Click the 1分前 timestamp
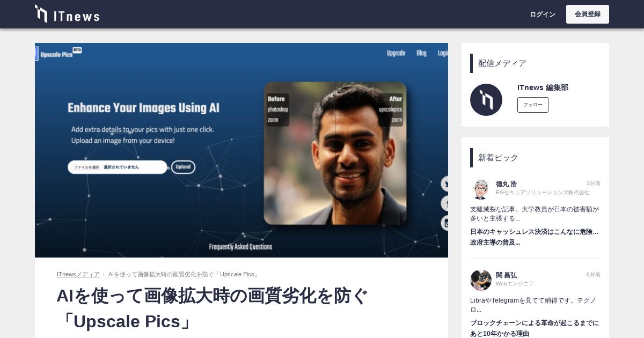The height and width of the screenshot is (338, 644). click(x=593, y=183)
